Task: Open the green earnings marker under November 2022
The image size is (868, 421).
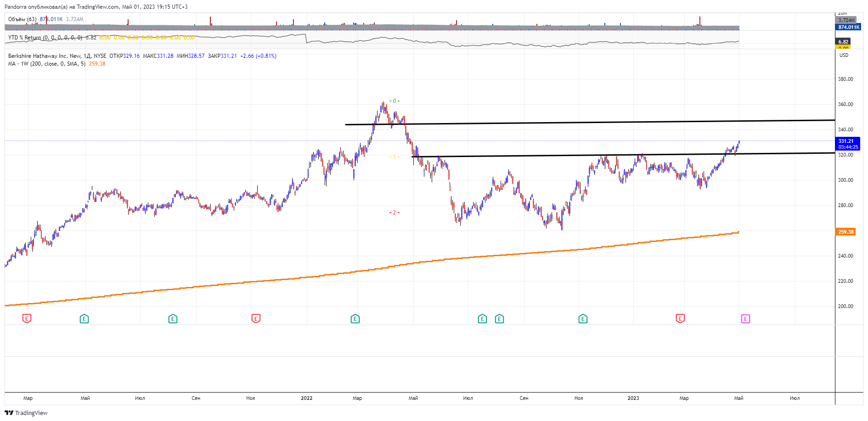Action: coord(583,319)
